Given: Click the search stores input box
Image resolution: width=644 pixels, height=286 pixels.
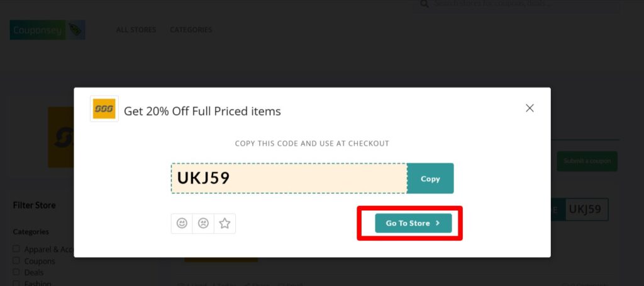Looking at the screenshot, I should click(x=522, y=4).
